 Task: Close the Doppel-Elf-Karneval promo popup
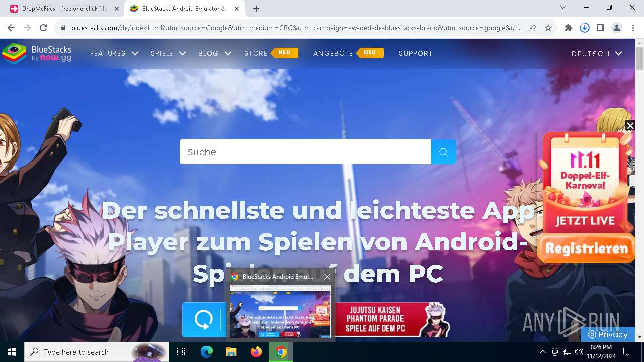(x=630, y=126)
